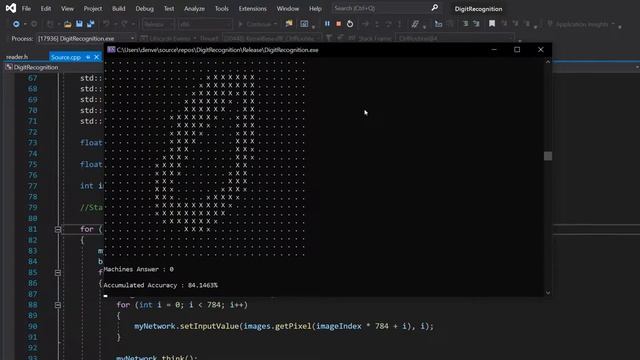
Task: Click the Accumulated Accuracy text in console
Action: [x=160, y=285]
